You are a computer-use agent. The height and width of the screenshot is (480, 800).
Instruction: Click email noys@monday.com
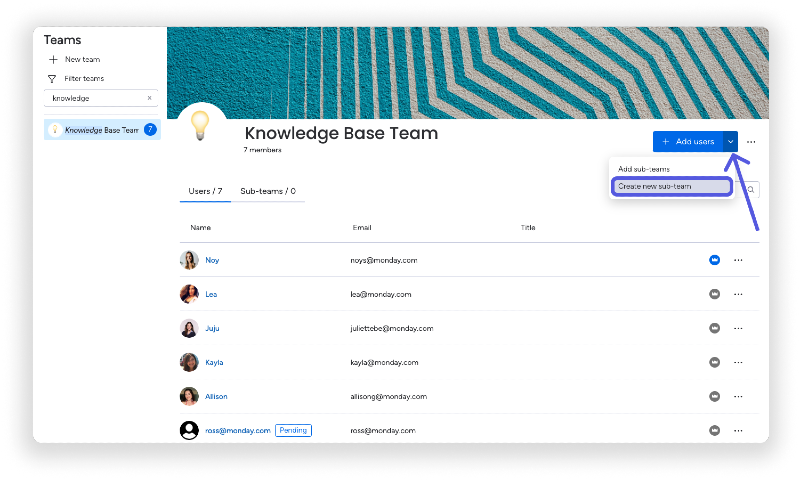pos(384,260)
